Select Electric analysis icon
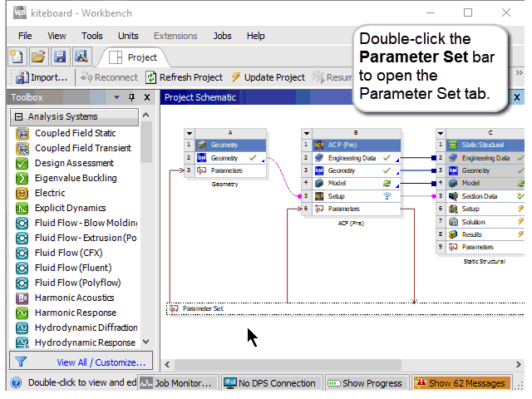 pos(22,194)
